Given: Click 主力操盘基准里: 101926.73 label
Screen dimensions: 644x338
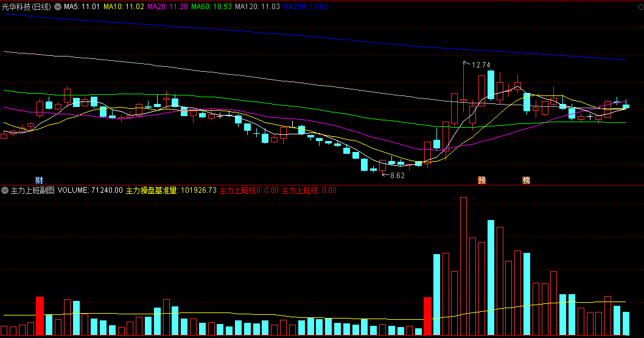Looking at the screenshot, I should tap(171, 190).
